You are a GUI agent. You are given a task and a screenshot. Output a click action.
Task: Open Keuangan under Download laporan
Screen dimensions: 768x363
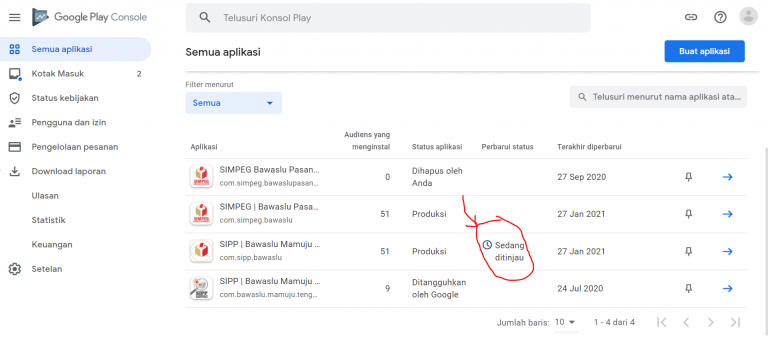pos(52,244)
